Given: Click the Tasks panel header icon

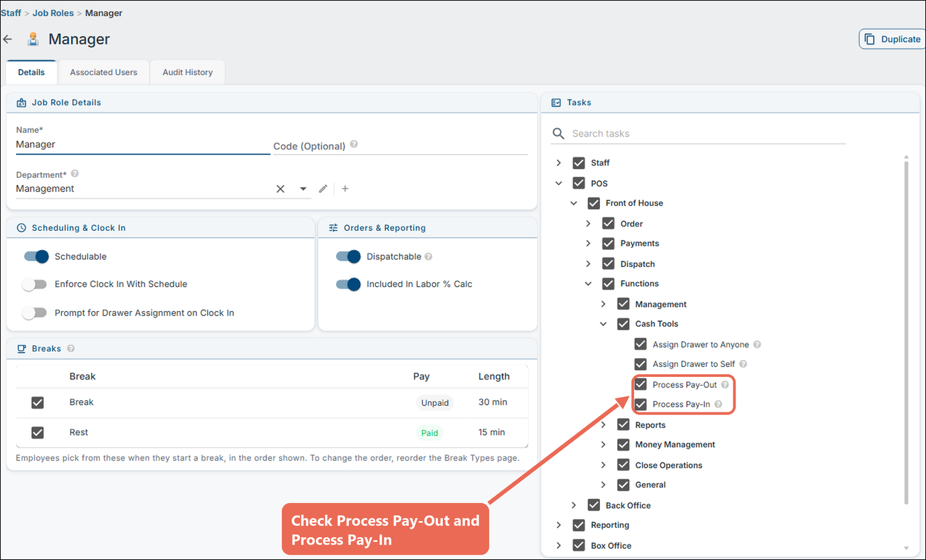Looking at the screenshot, I should point(556,103).
